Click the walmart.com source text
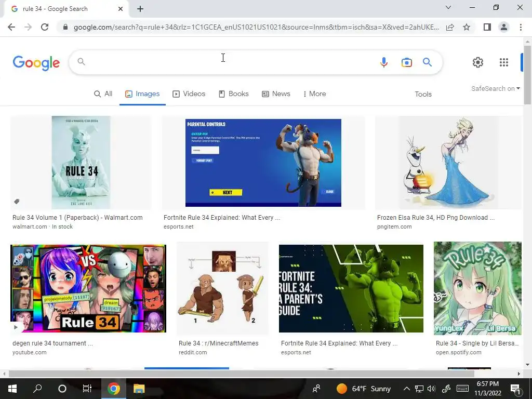Image resolution: width=532 pixels, height=399 pixels. tap(30, 227)
